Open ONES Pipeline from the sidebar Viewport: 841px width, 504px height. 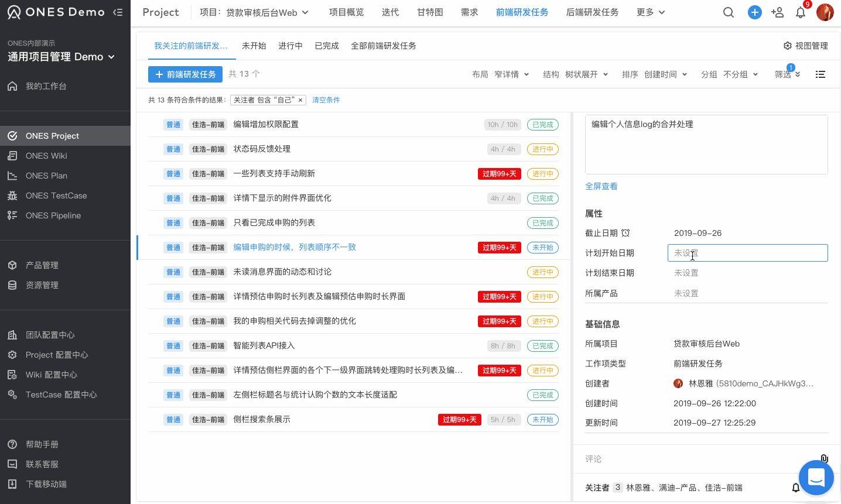point(53,215)
